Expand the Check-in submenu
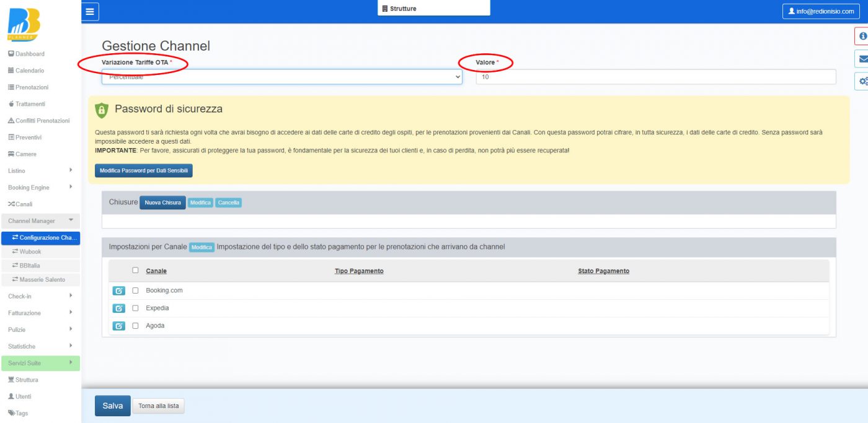 pos(40,296)
